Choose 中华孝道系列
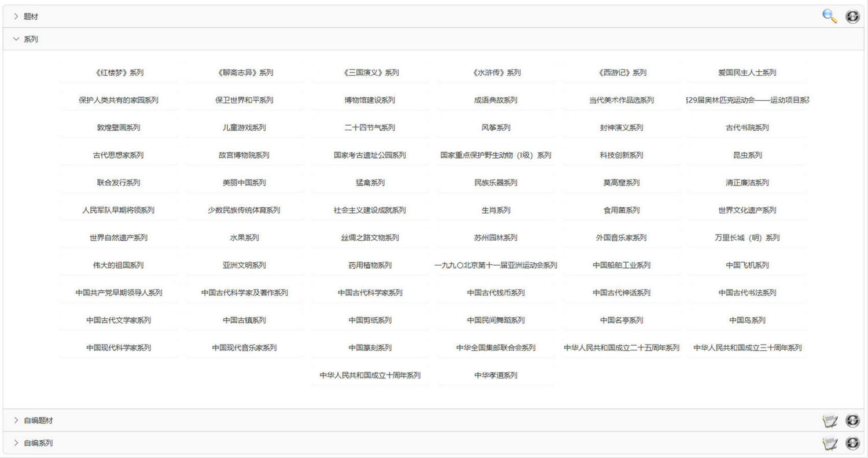This screenshot has width=868, height=458. 496,375
